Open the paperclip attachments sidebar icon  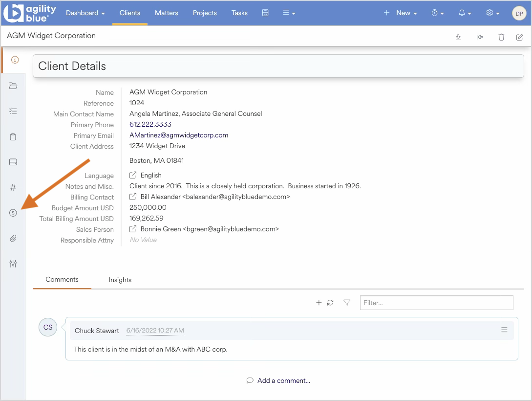click(x=13, y=238)
